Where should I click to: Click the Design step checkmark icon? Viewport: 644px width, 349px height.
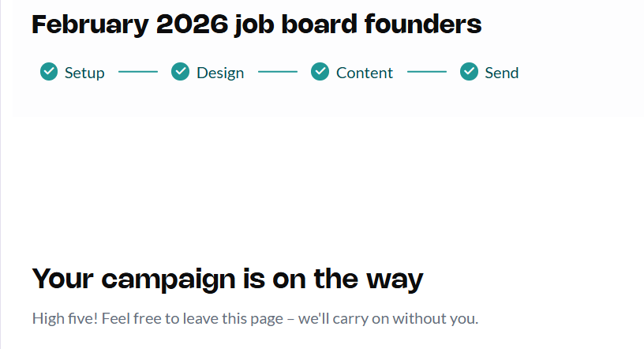pos(180,72)
